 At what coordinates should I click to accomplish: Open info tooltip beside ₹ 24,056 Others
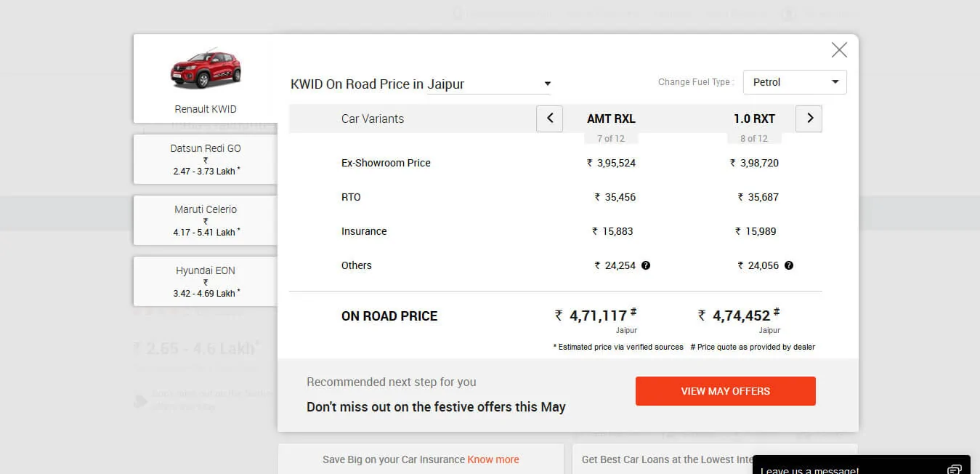(789, 265)
